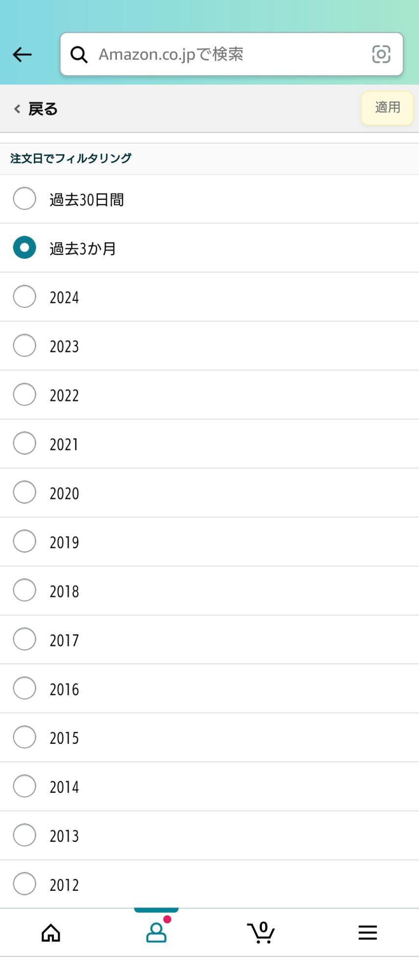Tap the 適用 apply button
Screen dimensions: 419x980
click(387, 108)
